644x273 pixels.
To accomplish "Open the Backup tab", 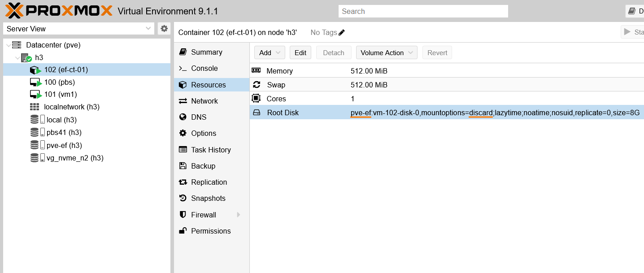I will click(211, 166).
